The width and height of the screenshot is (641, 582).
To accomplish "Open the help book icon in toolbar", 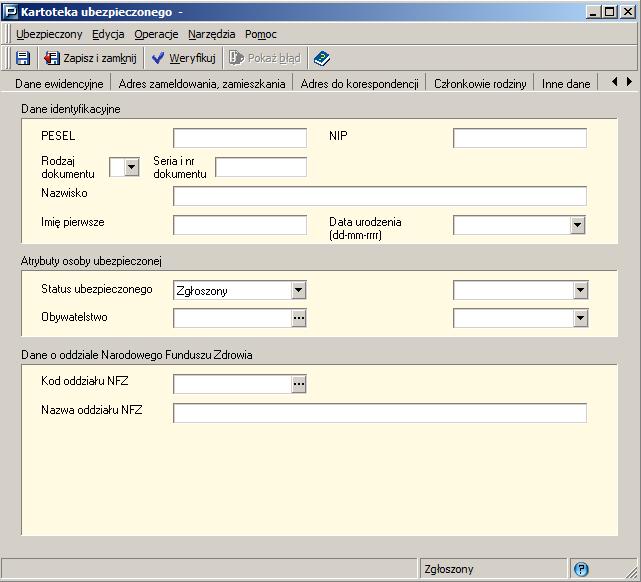I will tap(322, 58).
